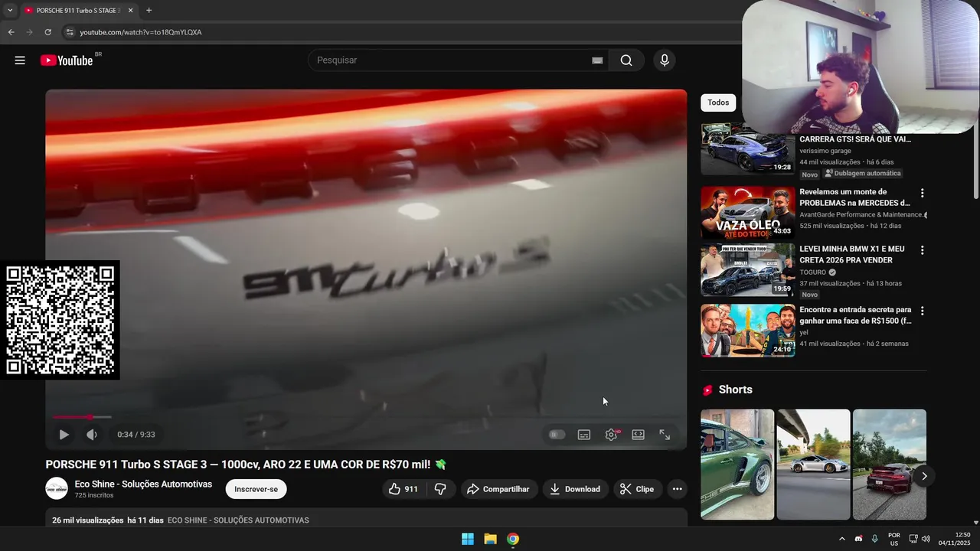
Task: Toggle the autoplay switch in player
Action: click(x=557, y=435)
